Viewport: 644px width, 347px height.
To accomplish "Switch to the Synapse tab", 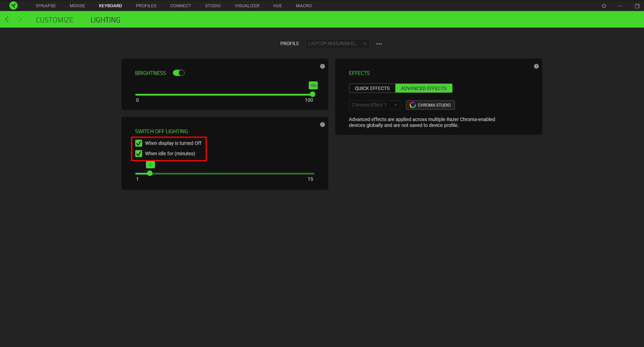I will pos(46,6).
